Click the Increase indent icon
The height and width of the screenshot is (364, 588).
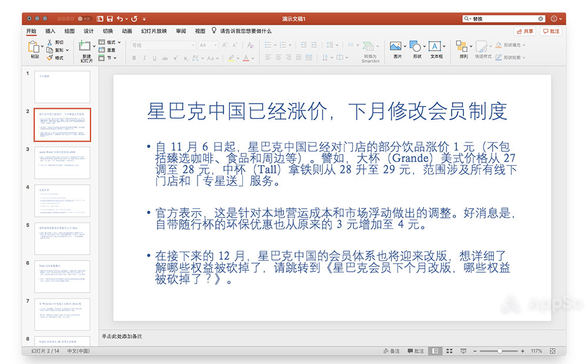(x=314, y=45)
